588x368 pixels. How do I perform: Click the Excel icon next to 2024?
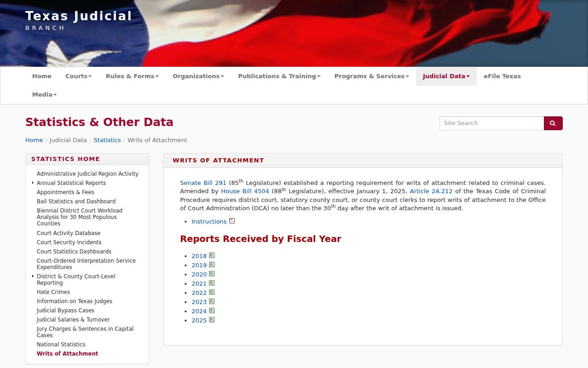pyautogui.click(x=212, y=310)
